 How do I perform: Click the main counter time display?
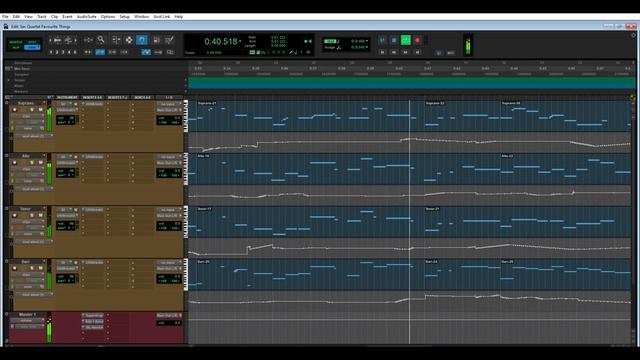[x=221, y=41]
